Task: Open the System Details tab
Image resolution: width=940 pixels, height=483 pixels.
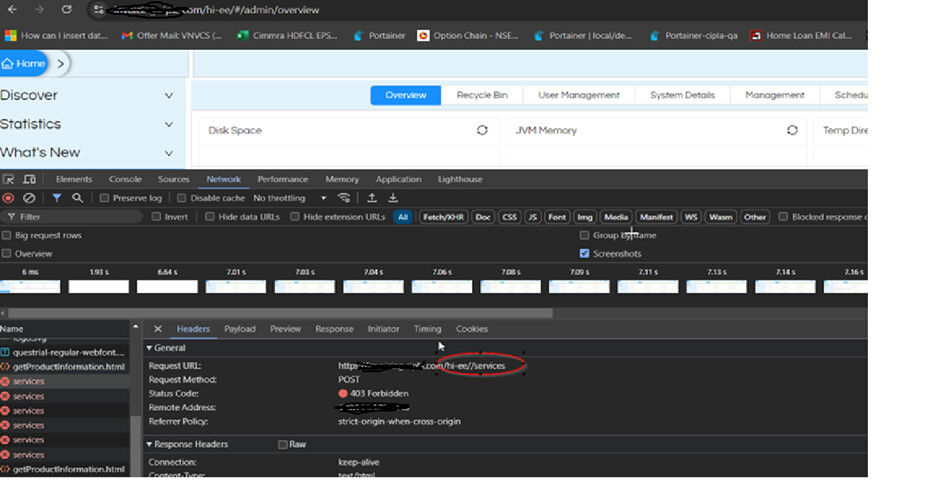Action: click(682, 95)
